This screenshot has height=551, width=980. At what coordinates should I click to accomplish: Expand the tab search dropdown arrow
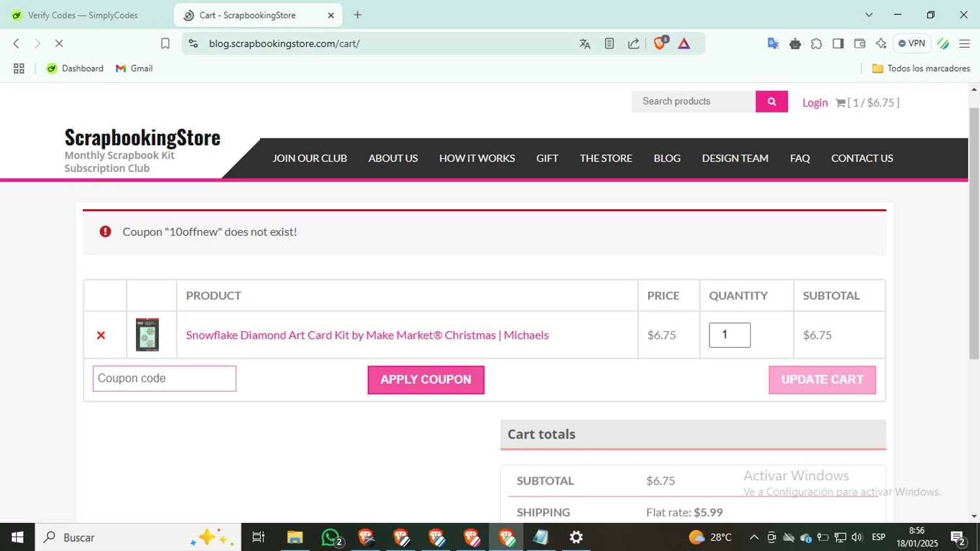(869, 15)
